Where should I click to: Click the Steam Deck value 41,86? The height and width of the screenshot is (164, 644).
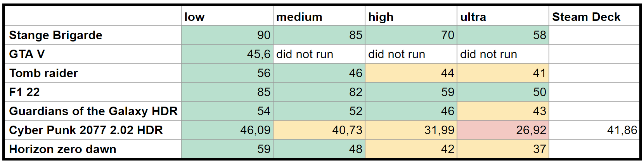coord(594,130)
